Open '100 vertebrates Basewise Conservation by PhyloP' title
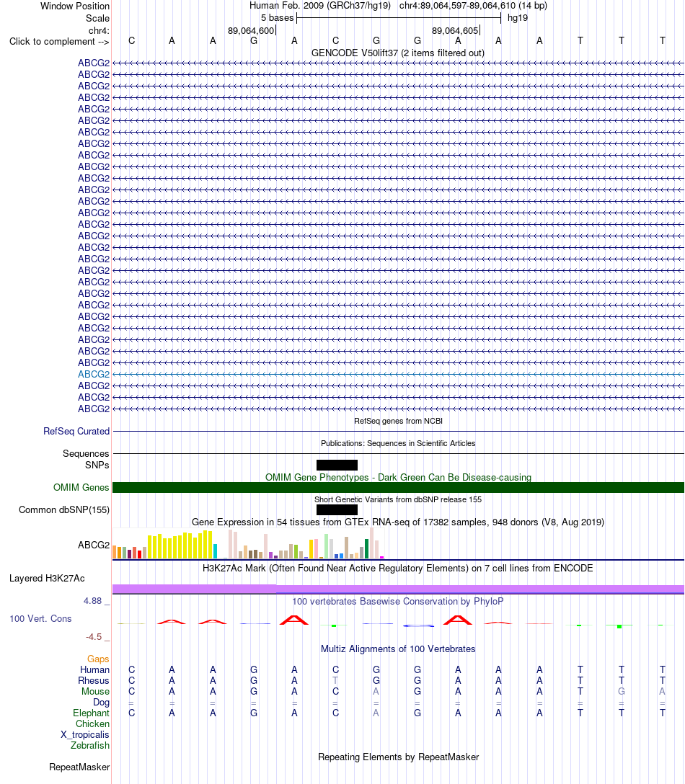 point(398,602)
